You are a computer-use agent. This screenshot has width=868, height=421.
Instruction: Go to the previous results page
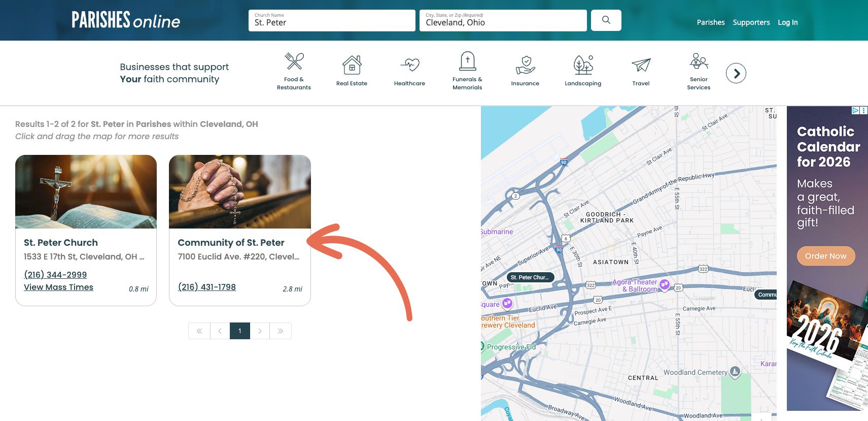click(x=220, y=331)
